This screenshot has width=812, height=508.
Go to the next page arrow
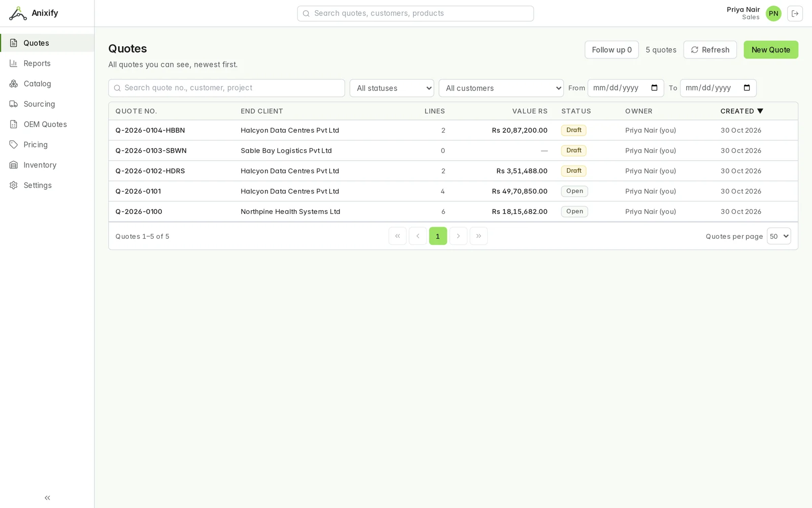[458, 236]
